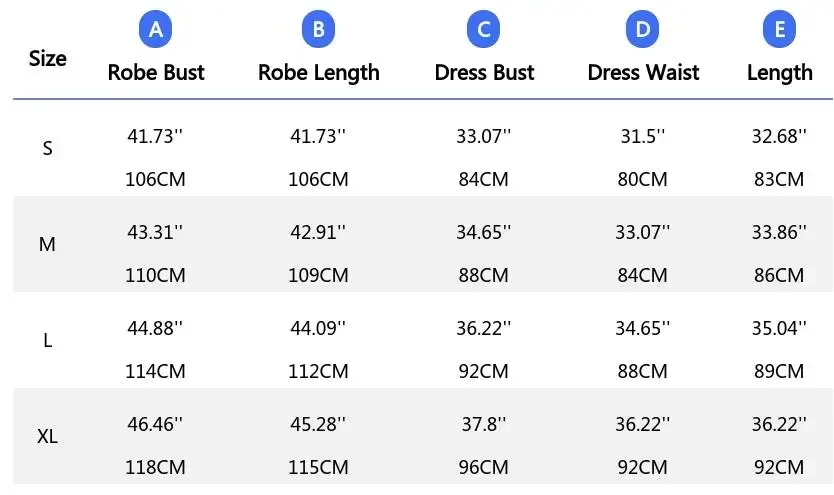Image resolution: width=834 pixels, height=495 pixels.
Task: Click the 42.91'' Robe Length cell
Action: pyautogui.click(x=319, y=232)
